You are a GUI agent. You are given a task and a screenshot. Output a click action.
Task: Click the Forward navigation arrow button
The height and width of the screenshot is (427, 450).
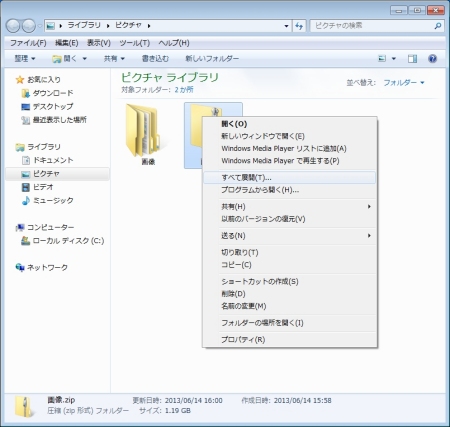(x=29, y=26)
